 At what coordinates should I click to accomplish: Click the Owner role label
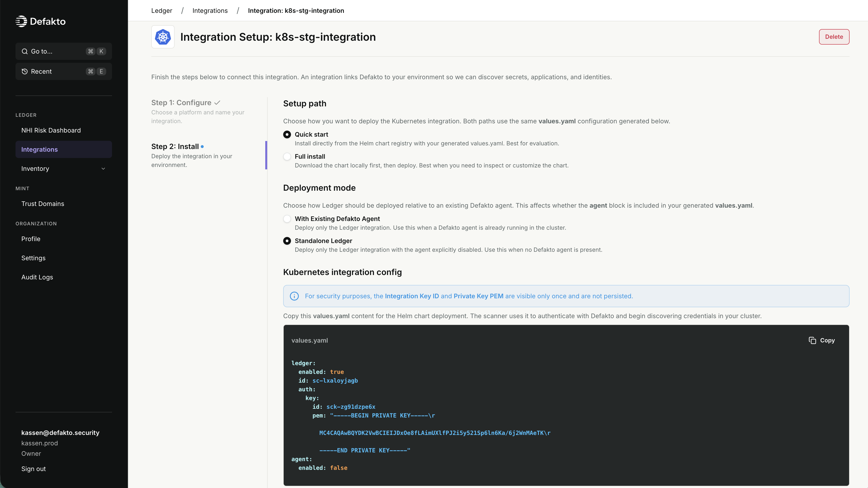tap(31, 454)
